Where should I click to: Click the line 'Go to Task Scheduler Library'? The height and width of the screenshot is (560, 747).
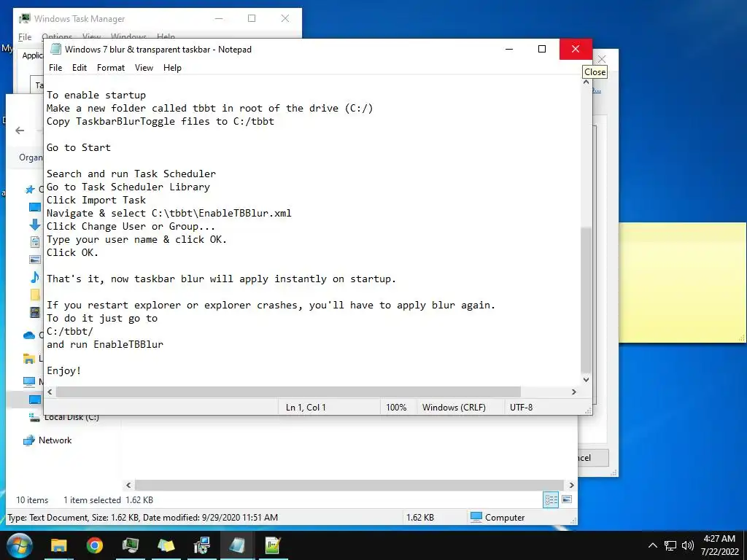128,187
